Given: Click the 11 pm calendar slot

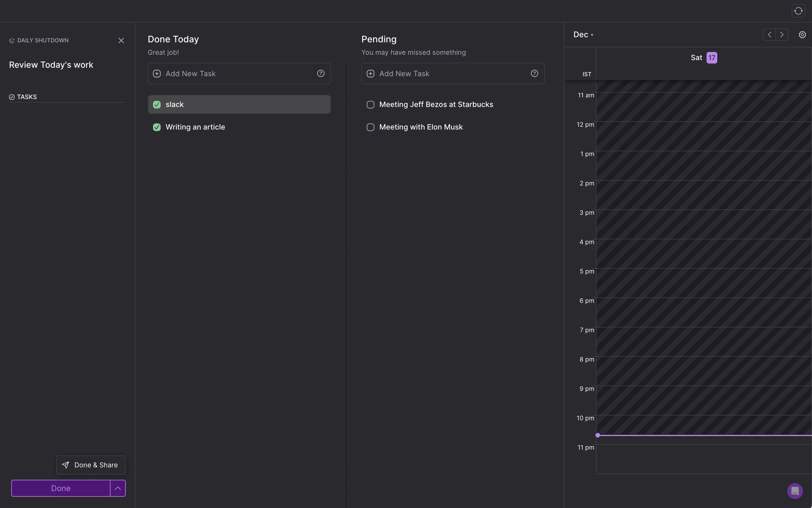Looking at the screenshot, I should [x=704, y=459].
